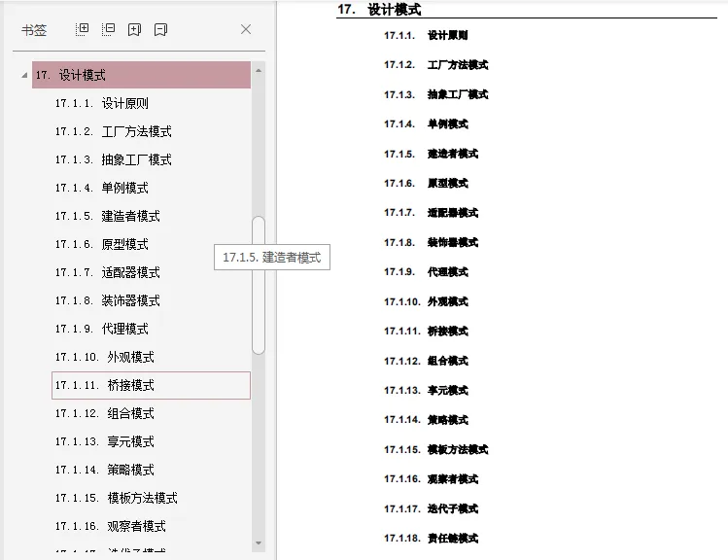Click document entry 17.1.9. 代理模式
The width and height of the screenshot is (728, 560).
point(426,271)
